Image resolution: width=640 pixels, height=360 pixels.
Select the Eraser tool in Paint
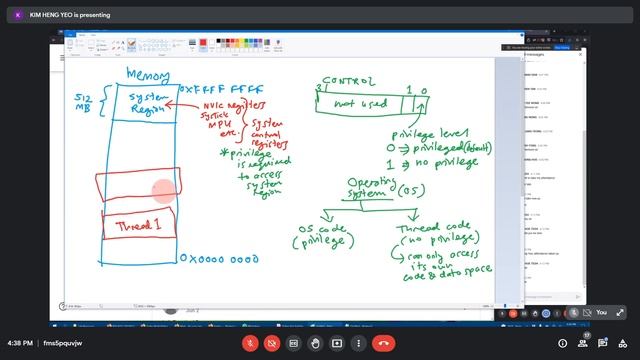(x=113, y=48)
